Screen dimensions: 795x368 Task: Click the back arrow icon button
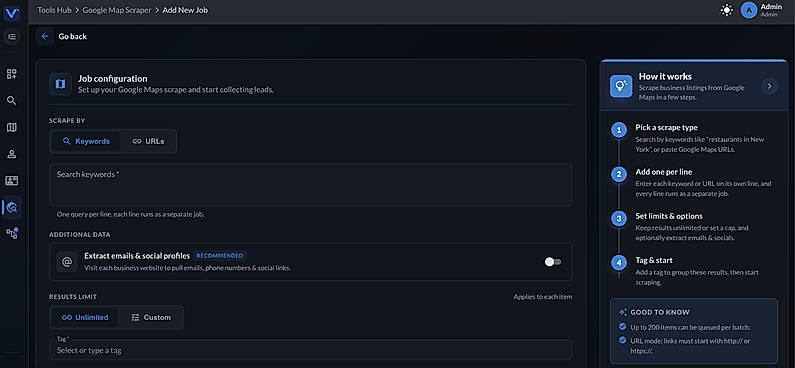point(45,36)
